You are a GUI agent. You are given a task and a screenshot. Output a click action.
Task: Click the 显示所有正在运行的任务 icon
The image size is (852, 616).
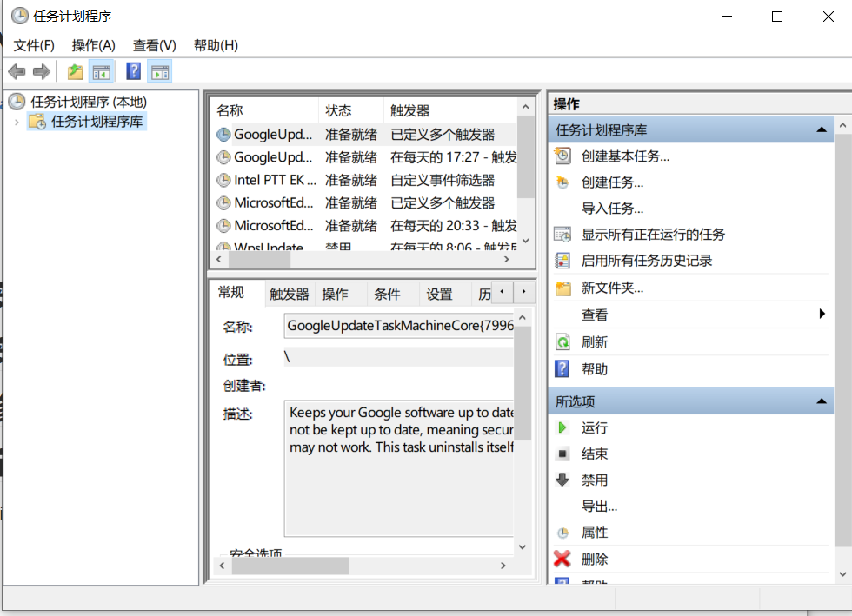point(563,235)
